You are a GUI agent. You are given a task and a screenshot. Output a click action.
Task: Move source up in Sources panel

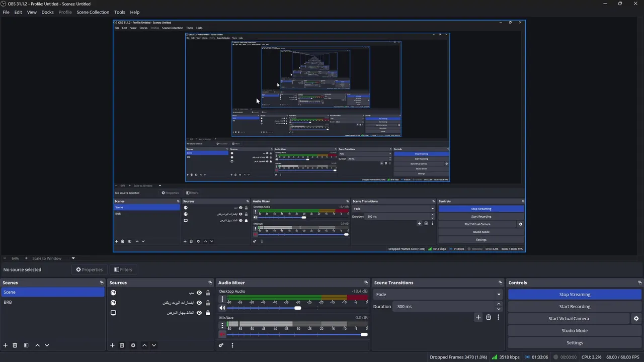point(144,345)
